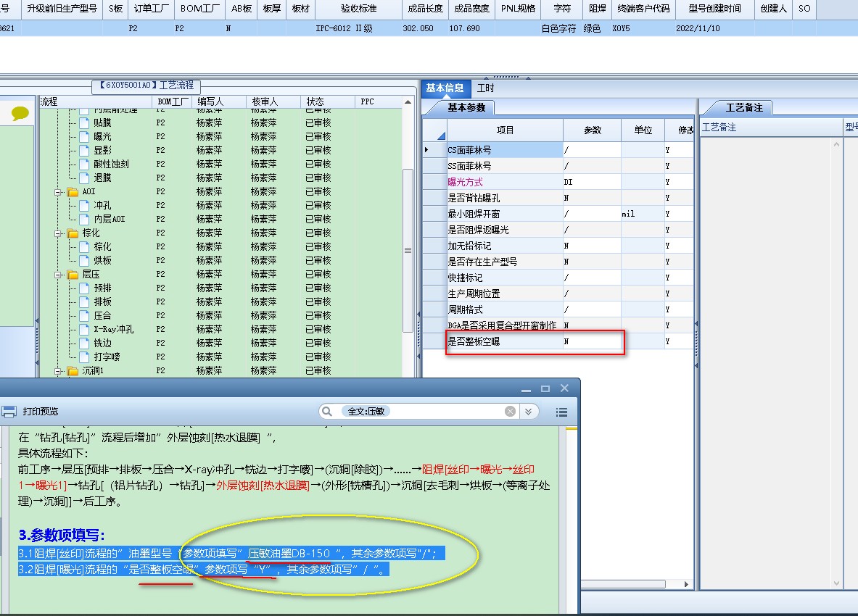858x616 pixels.
Task: Select the 压合 document icon
Action: click(84, 315)
